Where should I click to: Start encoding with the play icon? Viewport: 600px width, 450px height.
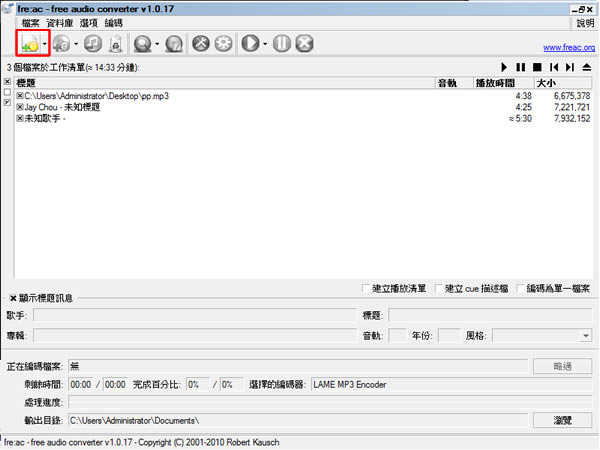click(250, 44)
